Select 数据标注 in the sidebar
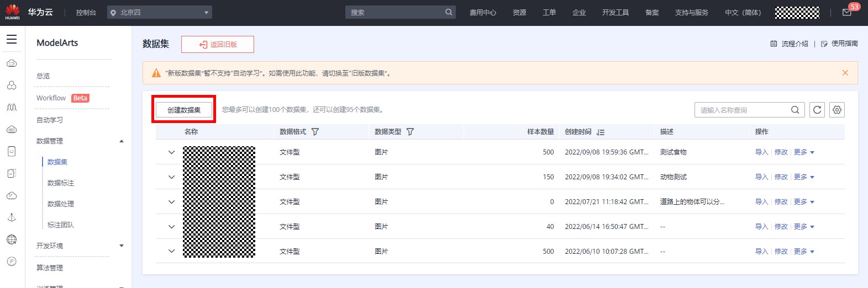 [x=61, y=183]
